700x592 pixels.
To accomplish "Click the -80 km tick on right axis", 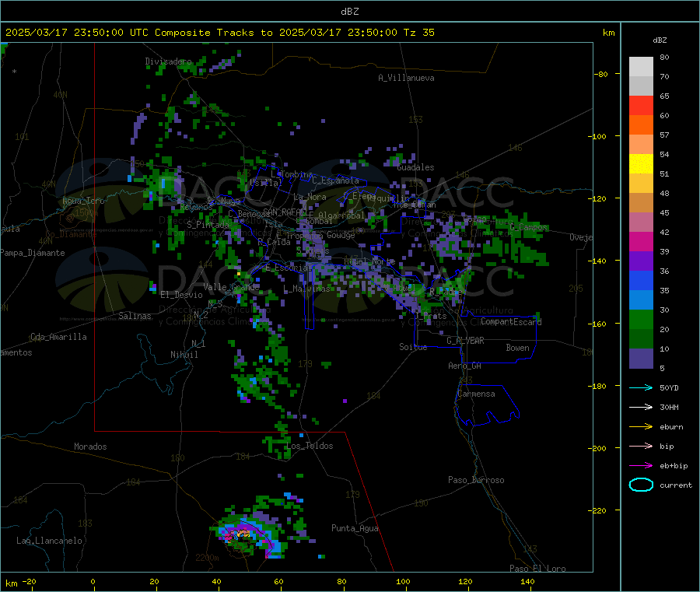I will click(x=601, y=74).
